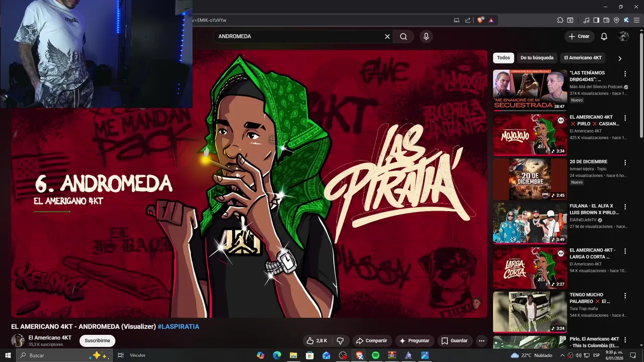Click the Compartir button

[372, 341]
